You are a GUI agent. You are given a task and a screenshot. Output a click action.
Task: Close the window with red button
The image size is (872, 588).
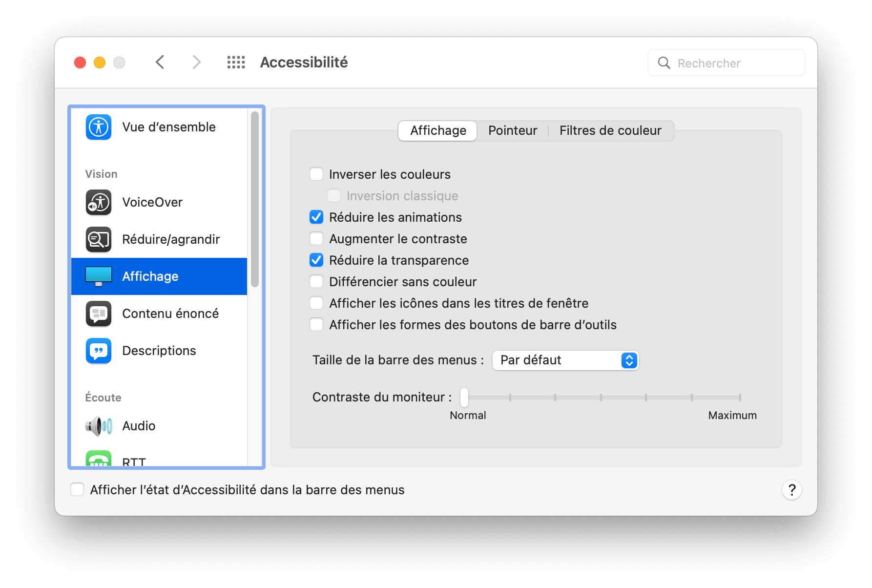coord(80,63)
